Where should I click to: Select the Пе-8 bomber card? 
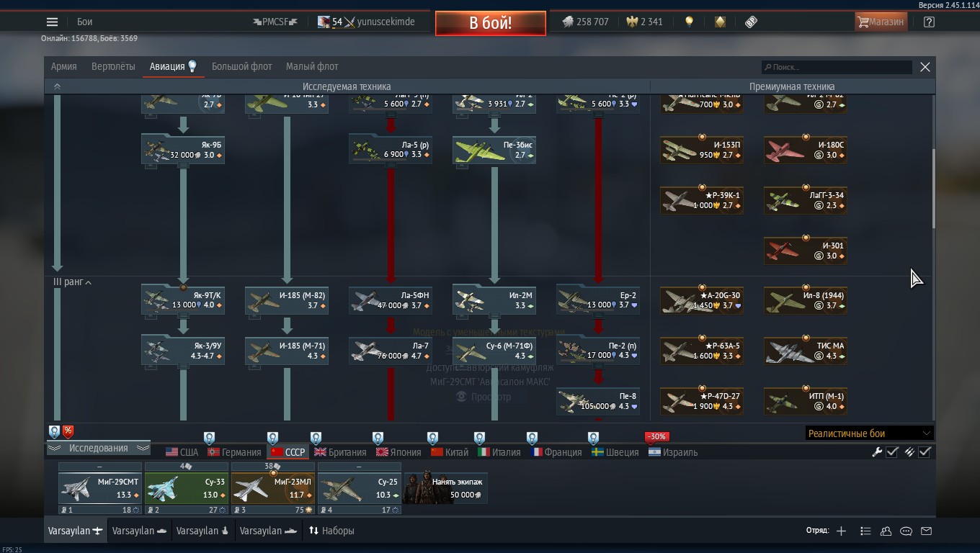click(598, 401)
